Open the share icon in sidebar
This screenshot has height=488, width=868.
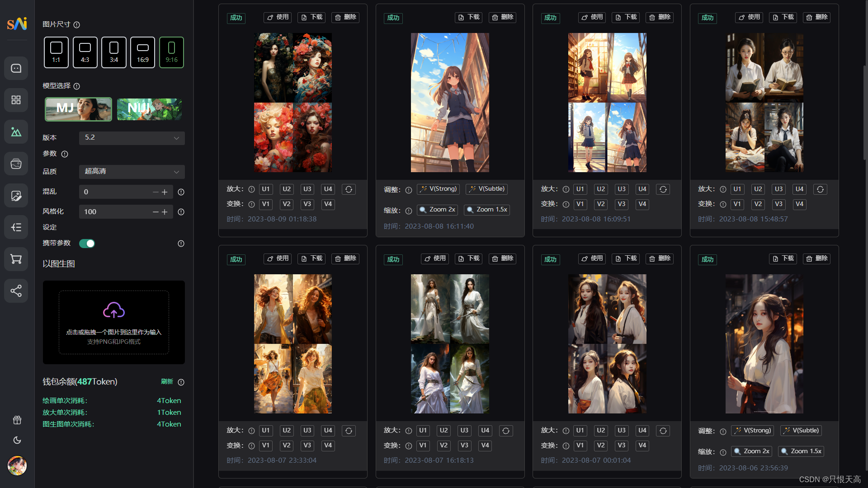click(16, 291)
